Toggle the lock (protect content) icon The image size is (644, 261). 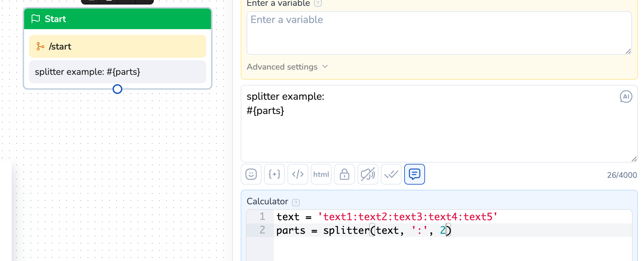coord(345,175)
